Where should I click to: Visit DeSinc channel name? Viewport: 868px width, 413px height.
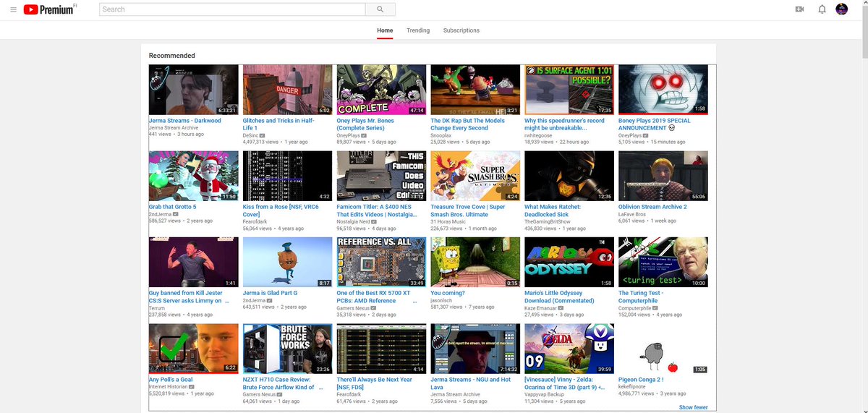(251, 135)
